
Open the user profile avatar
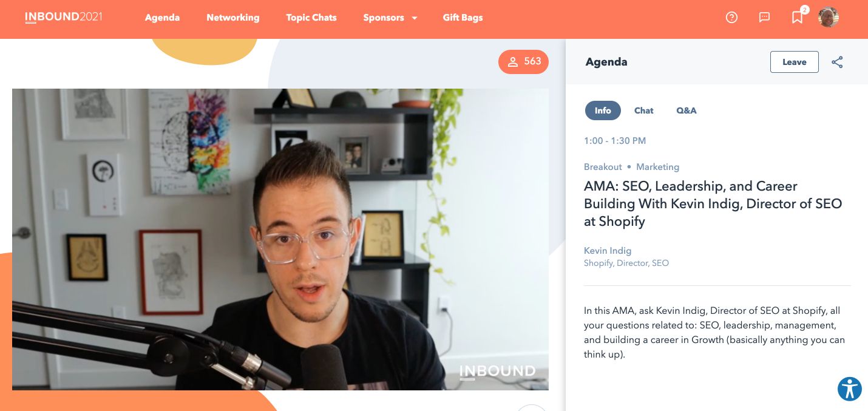[x=829, y=18]
